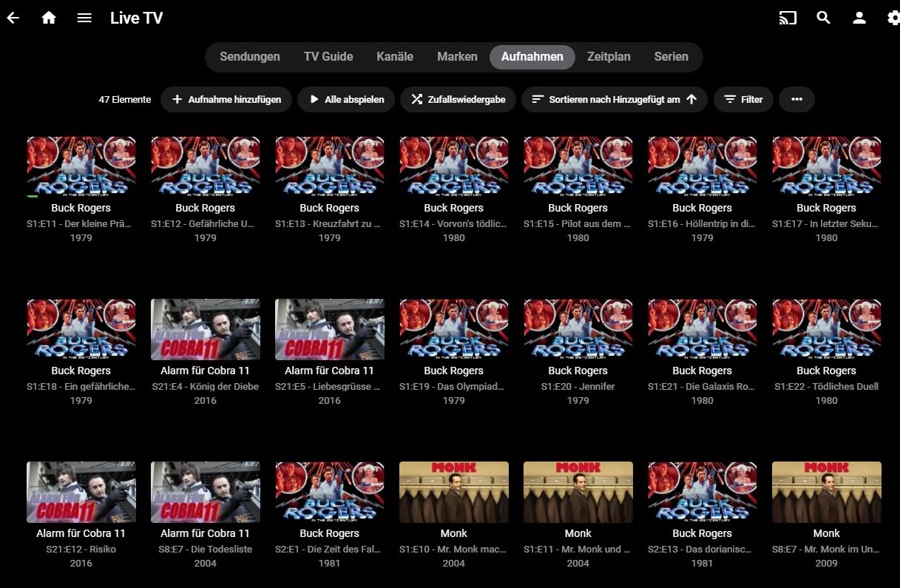900x588 pixels.
Task: Open Buck Rogers S1:E15 thumbnail
Action: click(x=578, y=167)
